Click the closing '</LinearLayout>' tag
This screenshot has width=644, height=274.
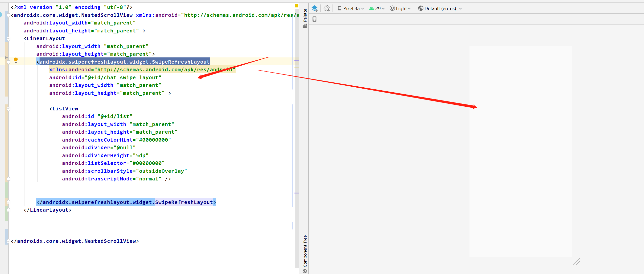(x=47, y=210)
